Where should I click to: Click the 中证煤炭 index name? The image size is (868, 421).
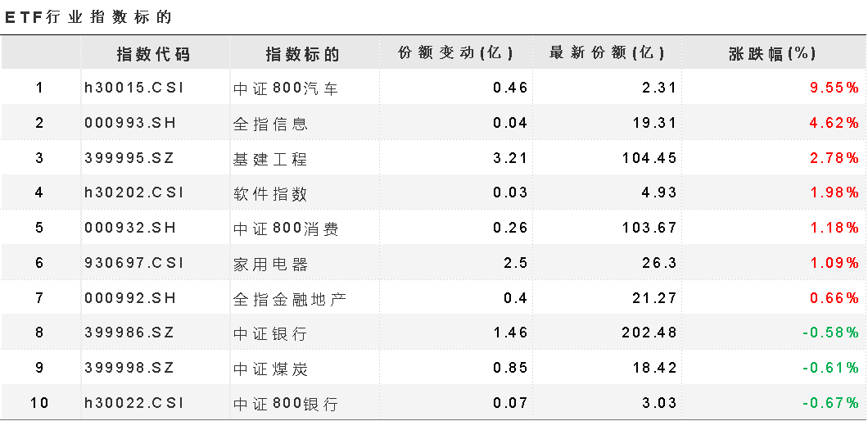click(x=270, y=369)
